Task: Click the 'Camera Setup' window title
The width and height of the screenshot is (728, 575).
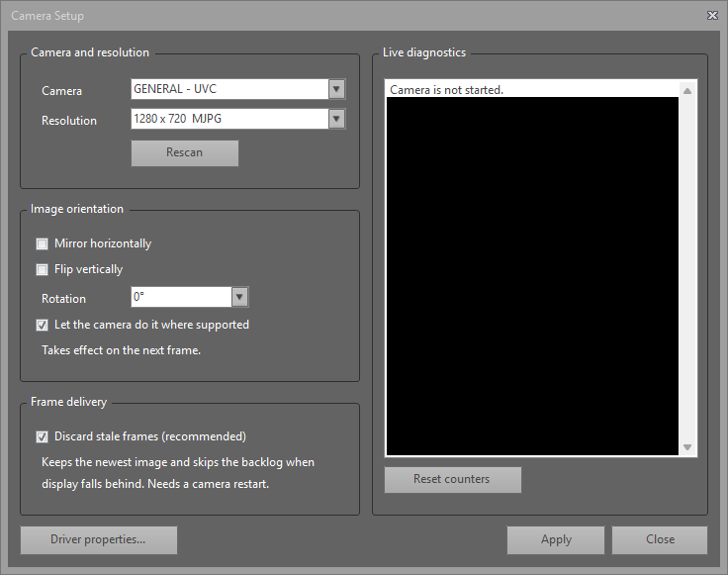Action: click(47, 16)
